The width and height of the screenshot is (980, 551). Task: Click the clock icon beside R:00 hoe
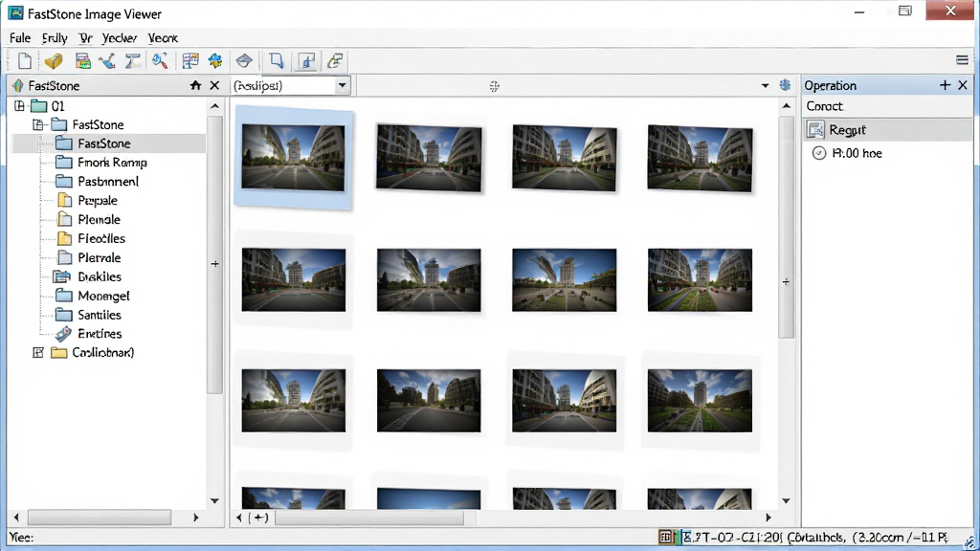click(x=819, y=153)
